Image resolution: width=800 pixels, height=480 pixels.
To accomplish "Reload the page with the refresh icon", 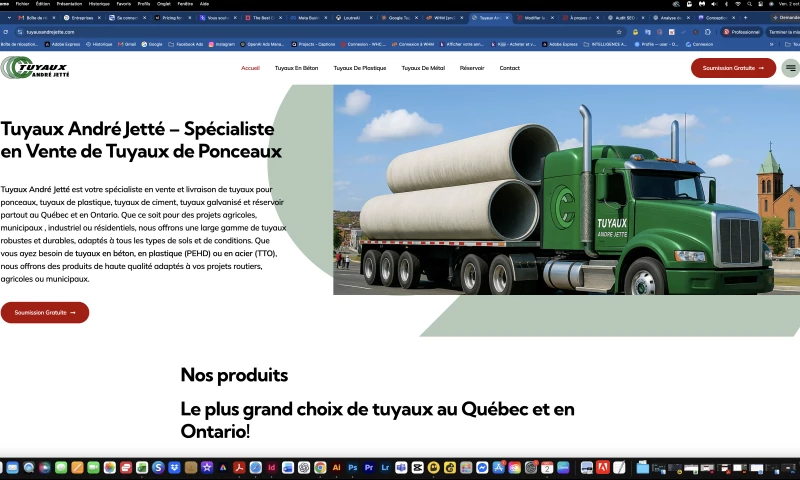I will click(x=6, y=32).
